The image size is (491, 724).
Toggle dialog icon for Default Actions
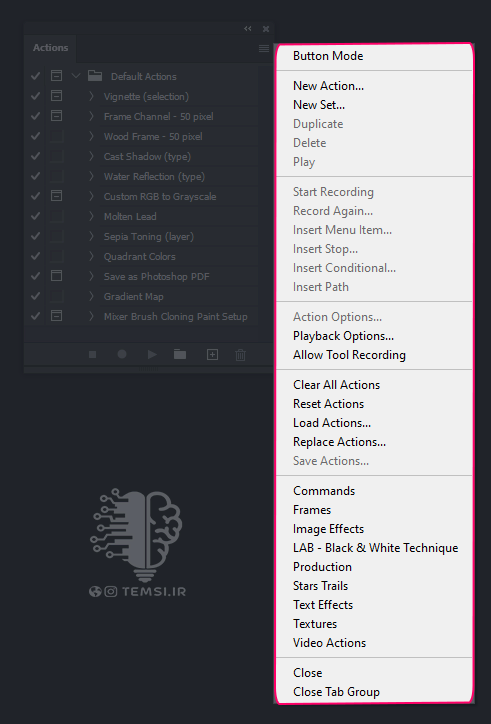pos(56,76)
